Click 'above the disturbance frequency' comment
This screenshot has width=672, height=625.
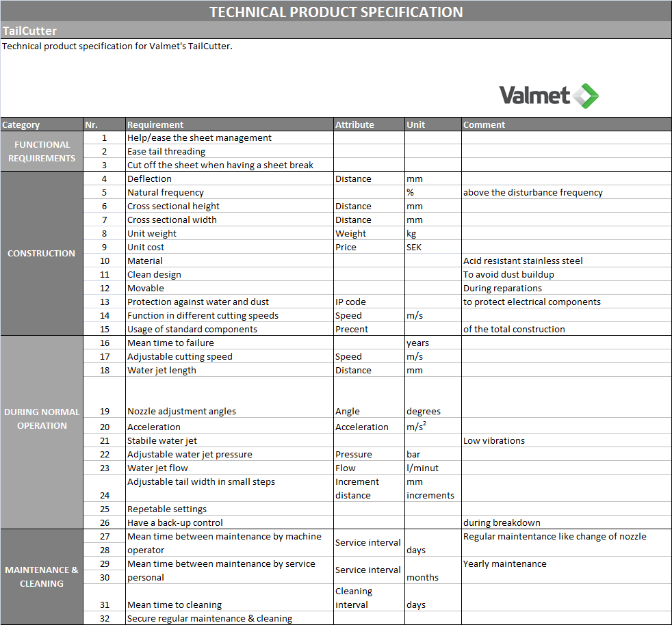tap(567, 193)
